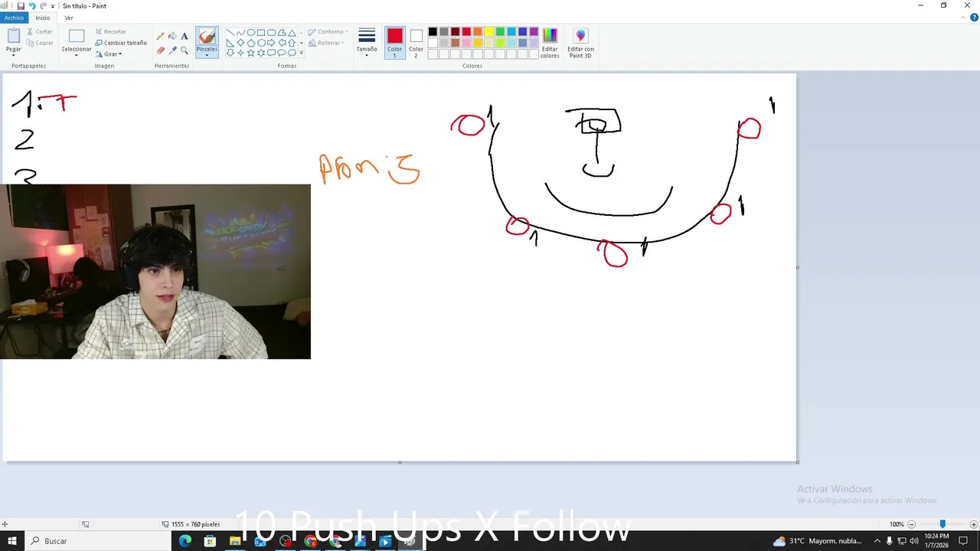980x551 pixels.
Task: Switch to the Ver tab
Action: [69, 18]
